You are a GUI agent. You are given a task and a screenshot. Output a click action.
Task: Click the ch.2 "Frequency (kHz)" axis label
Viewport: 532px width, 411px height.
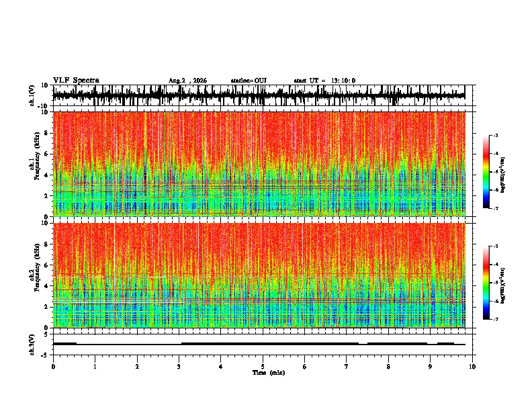click(37, 268)
